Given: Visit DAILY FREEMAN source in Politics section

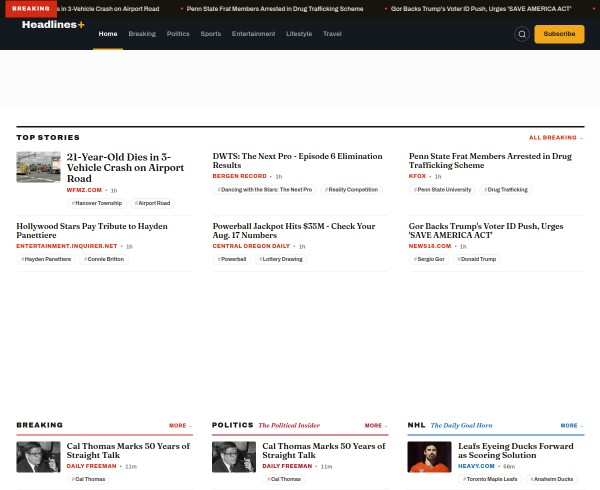Looking at the screenshot, I should pyautogui.click(x=287, y=466).
